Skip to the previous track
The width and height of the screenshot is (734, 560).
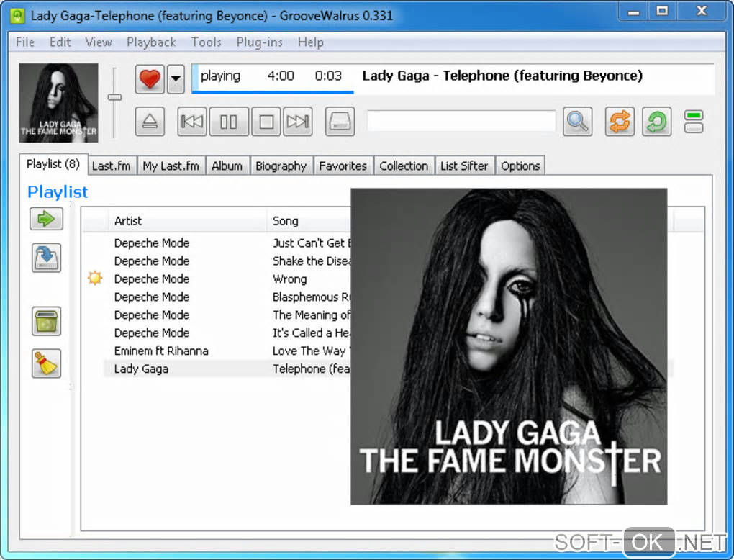(192, 122)
